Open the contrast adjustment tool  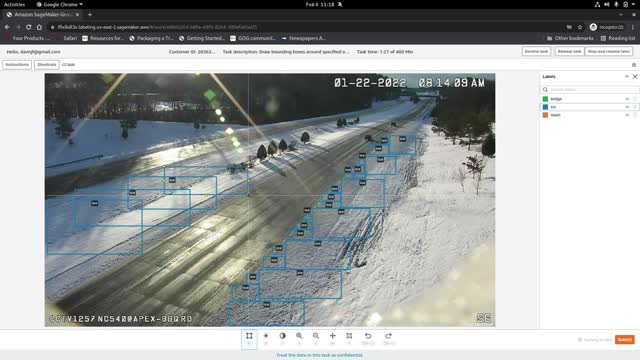pyautogui.click(x=282, y=336)
